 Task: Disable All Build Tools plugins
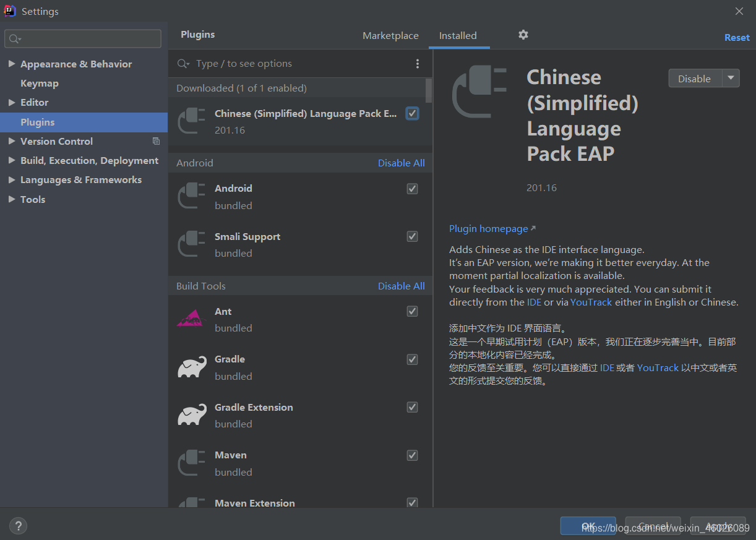pyautogui.click(x=402, y=286)
